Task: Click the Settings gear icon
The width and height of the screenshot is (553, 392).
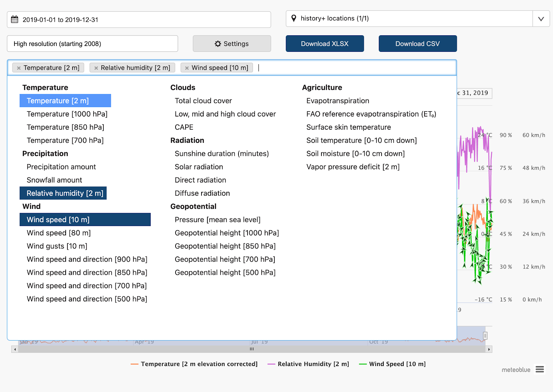Action: (x=218, y=44)
